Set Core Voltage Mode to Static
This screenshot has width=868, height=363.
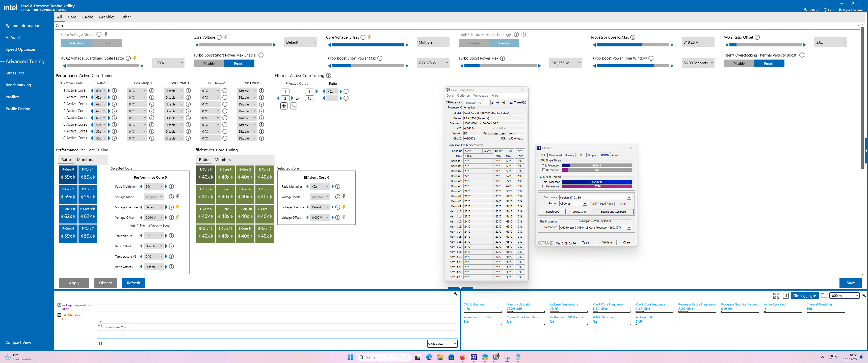(107, 43)
